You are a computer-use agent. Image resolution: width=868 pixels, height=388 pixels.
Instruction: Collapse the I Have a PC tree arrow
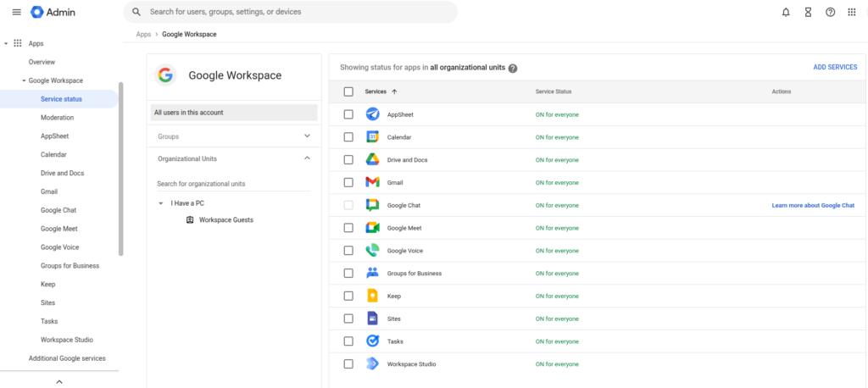pyautogui.click(x=160, y=203)
